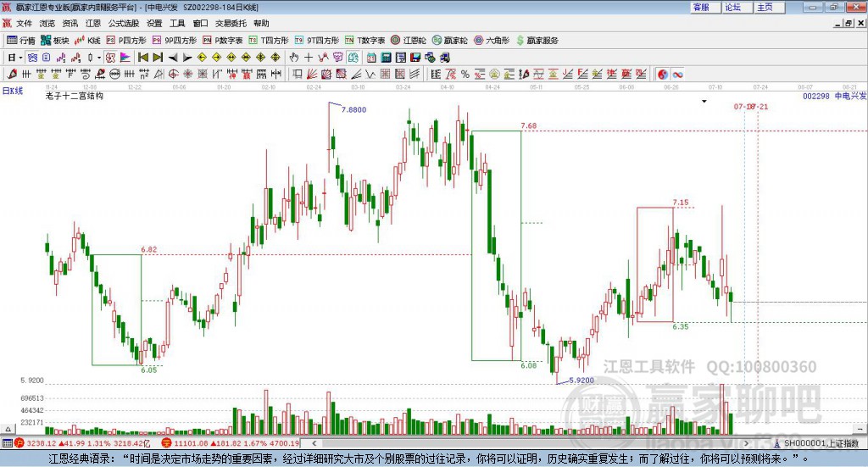
Task: Click the down-arrow button at chart right edge
Action: click(x=860, y=429)
